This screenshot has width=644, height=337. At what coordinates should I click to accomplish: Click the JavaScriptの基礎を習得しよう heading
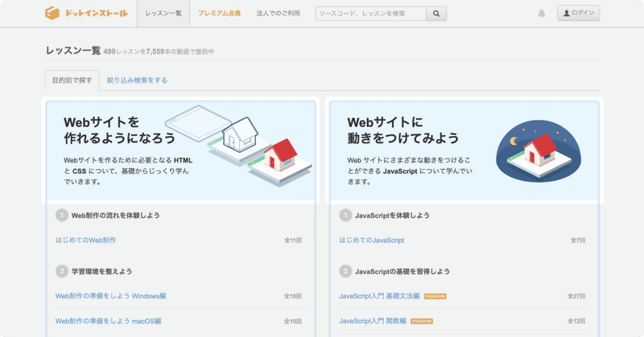click(402, 271)
